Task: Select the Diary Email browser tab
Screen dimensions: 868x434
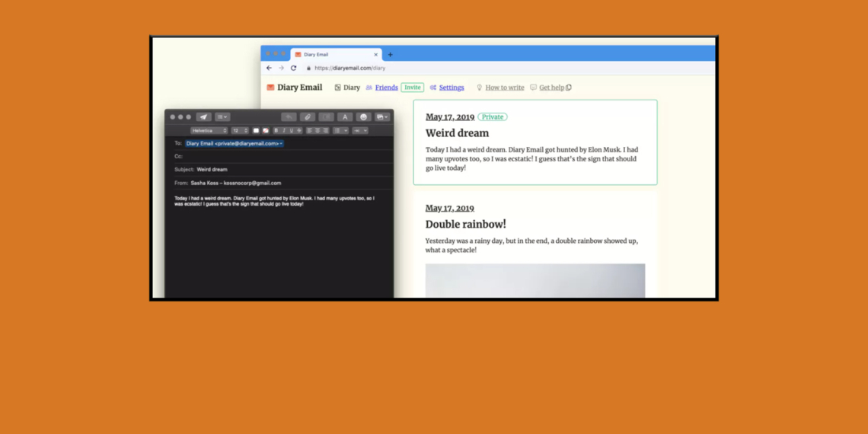Action: [332, 55]
